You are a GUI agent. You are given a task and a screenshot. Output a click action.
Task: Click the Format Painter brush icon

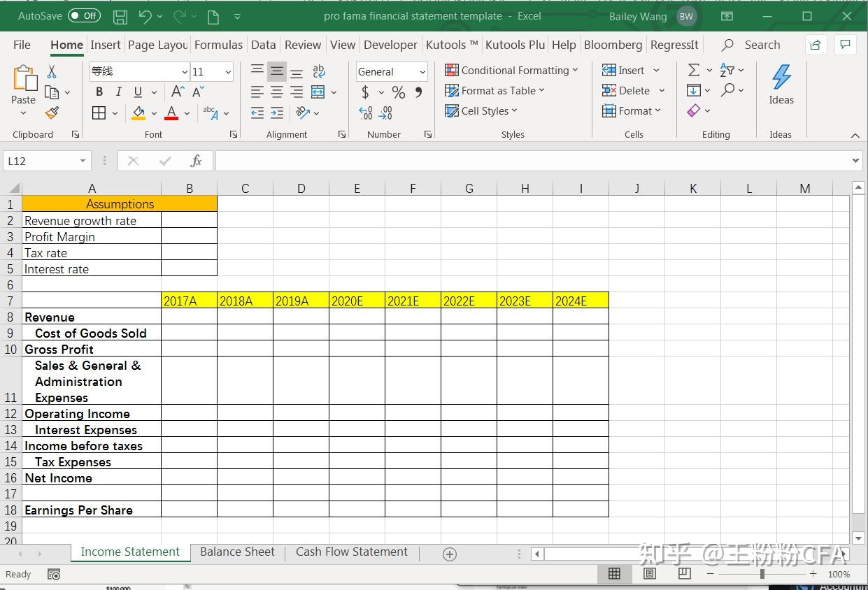(52, 113)
